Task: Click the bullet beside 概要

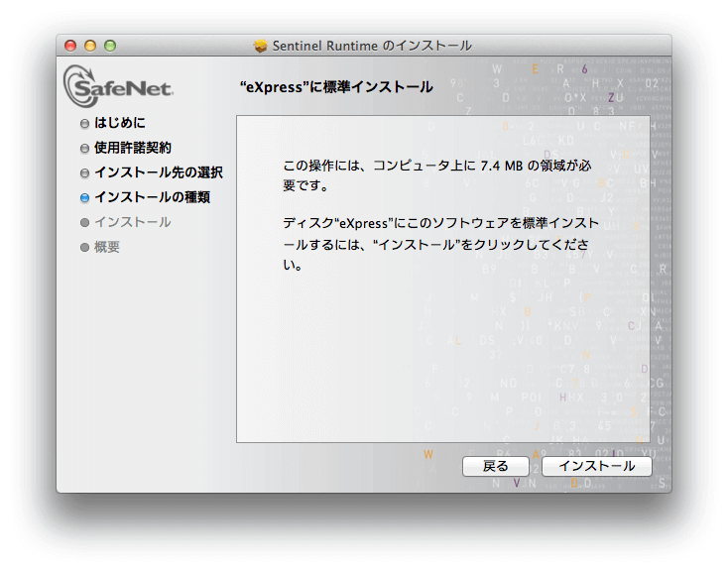Action: [x=84, y=248]
